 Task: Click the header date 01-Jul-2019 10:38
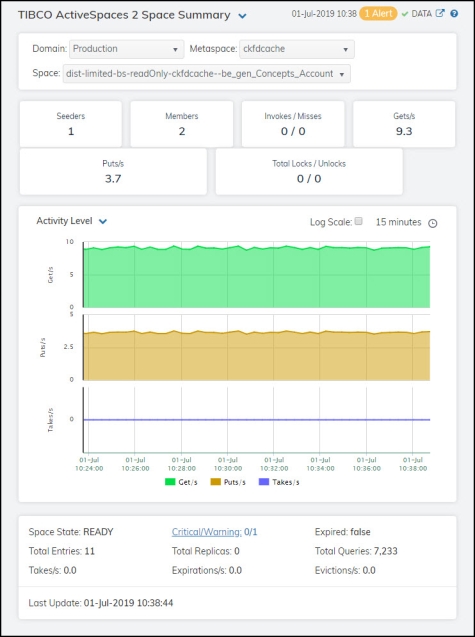pyautogui.click(x=324, y=14)
